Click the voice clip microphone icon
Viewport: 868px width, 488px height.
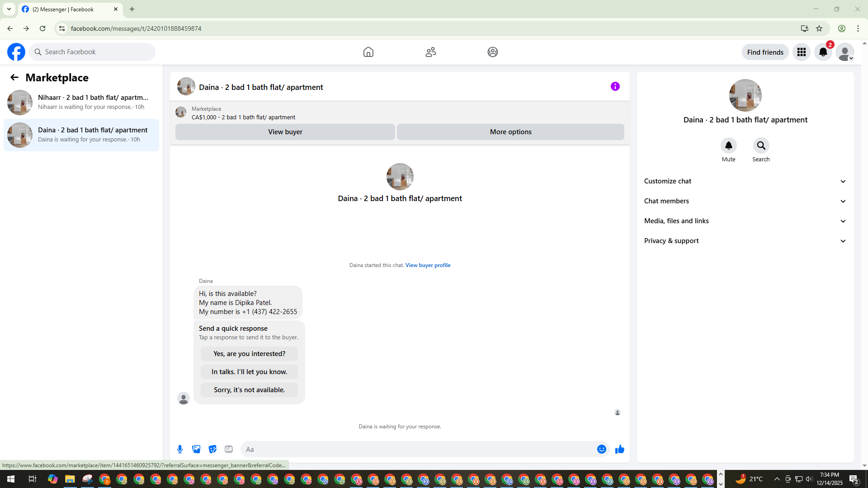pyautogui.click(x=180, y=449)
